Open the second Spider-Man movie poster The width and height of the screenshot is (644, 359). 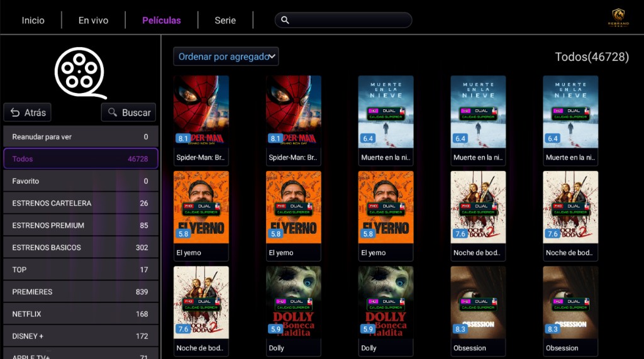pyautogui.click(x=294, y=112)
